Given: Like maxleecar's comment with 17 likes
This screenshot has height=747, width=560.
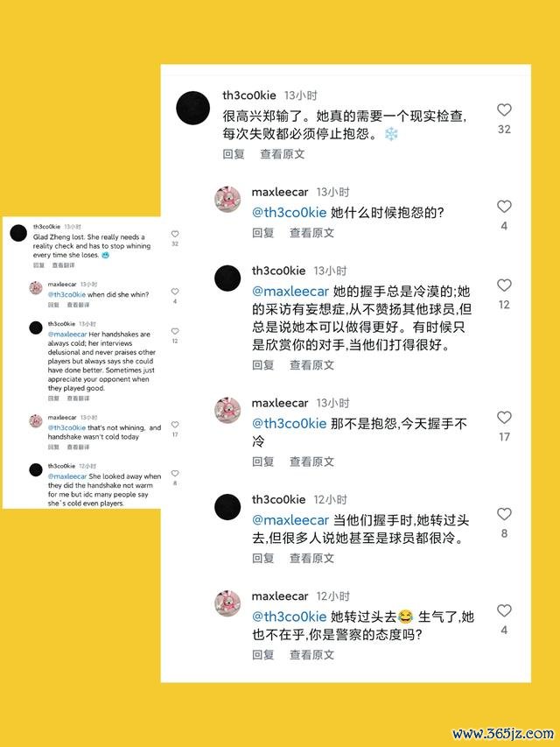Looking at the screenshot, I should tap(504, 418).
